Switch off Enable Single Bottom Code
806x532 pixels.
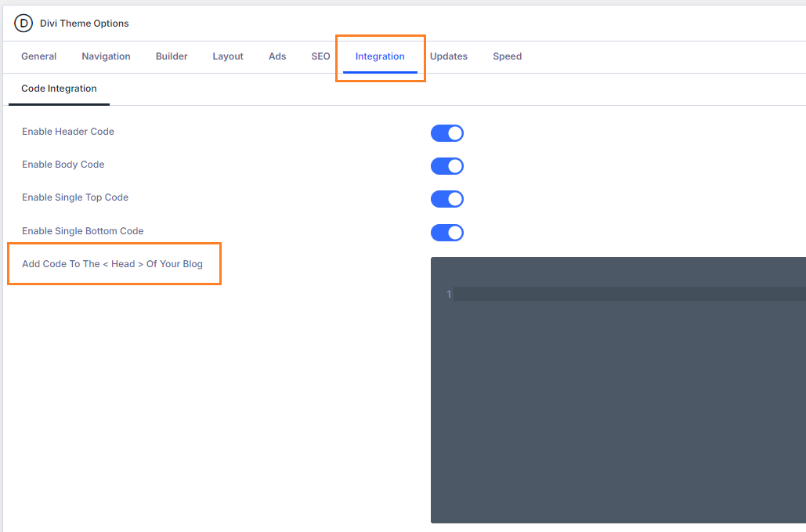coord(447,233)
